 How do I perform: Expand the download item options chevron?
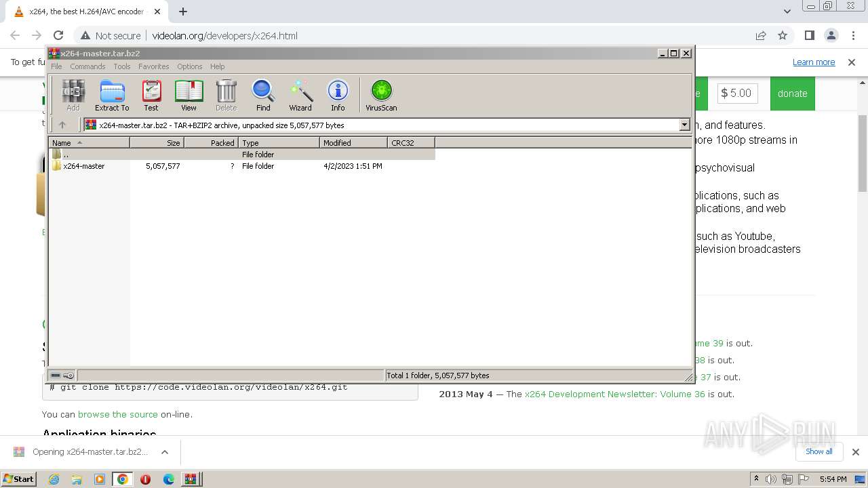(x=164, y=452)
